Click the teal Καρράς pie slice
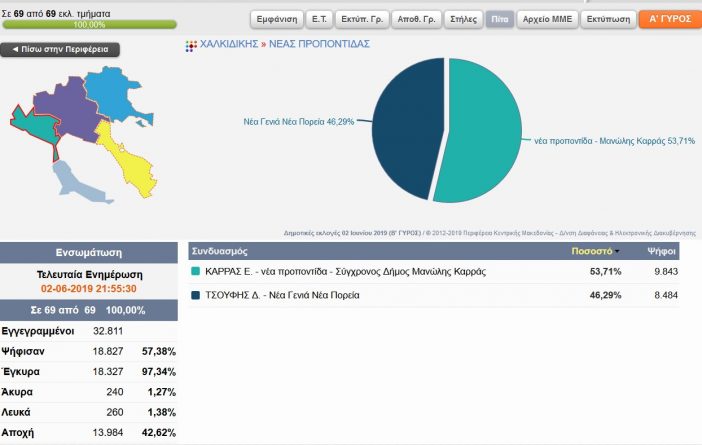702x445 pixels. 486,130
